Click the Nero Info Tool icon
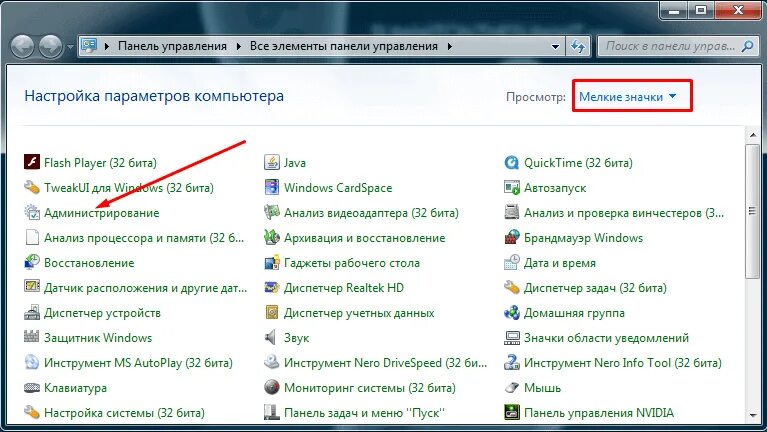 tap(512, 363)
